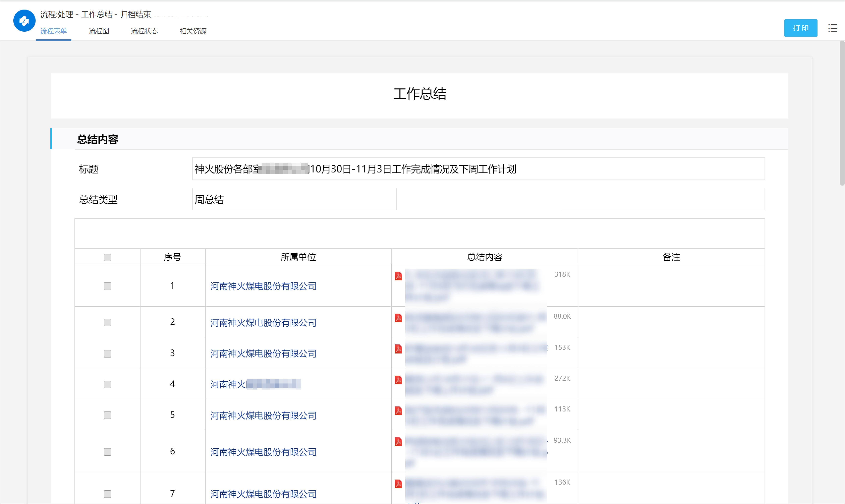845x504 pixels.
Task: Click the 备注 column header
Action: (671, 257)
